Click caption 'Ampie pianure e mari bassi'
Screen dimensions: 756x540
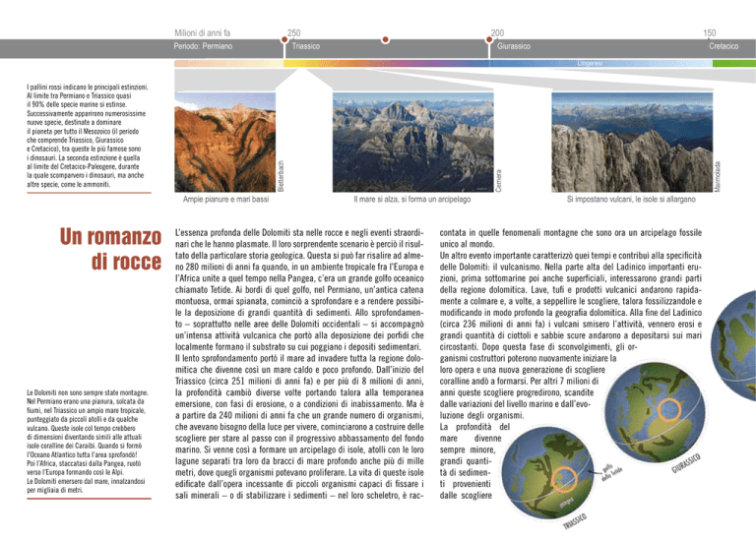tap(225, 199)
